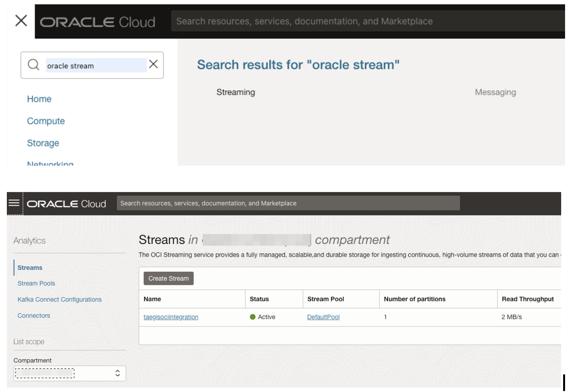Click the "Active" status text
The height and width of the screenshot is (392, 568).
point(266,317)
